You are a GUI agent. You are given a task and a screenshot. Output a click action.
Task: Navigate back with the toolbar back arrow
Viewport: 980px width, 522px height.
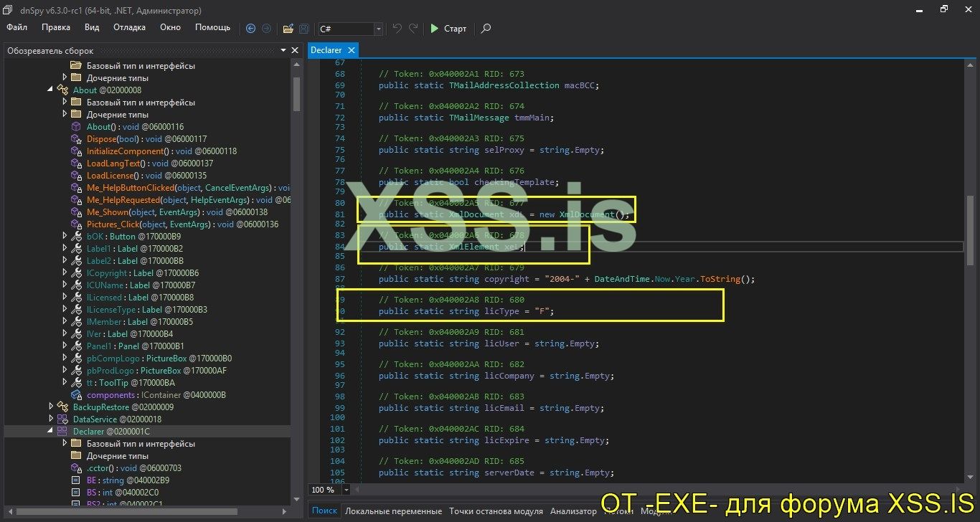coord(250,29)
